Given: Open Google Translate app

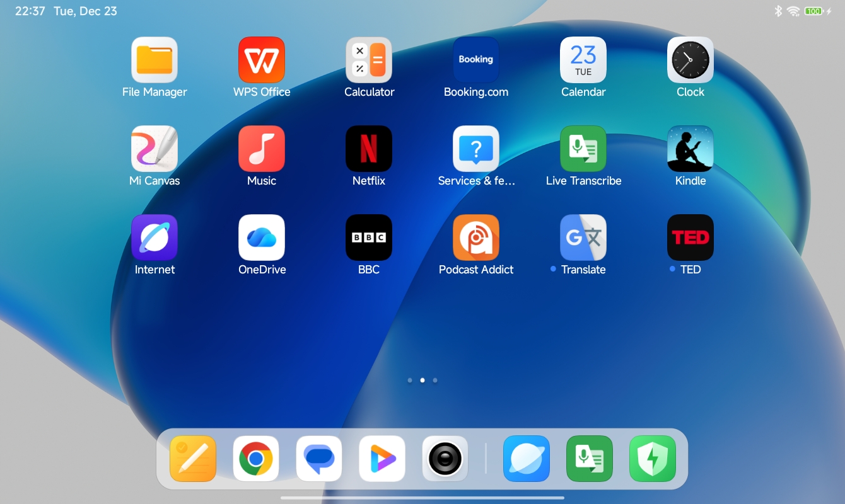Looking at the screenshot, I should (x=583, y=238).
